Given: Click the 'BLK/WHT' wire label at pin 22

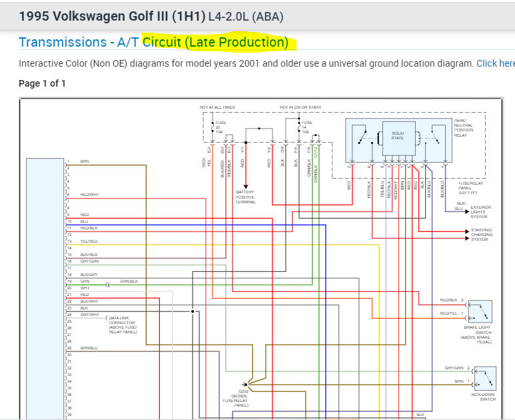Looking at the screenshot, I should point(89,301).
